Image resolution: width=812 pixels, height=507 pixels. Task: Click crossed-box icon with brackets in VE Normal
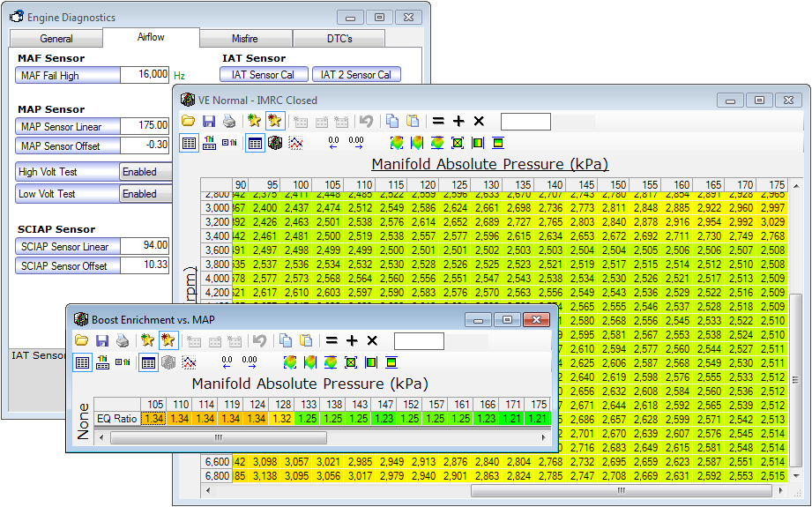458,143
